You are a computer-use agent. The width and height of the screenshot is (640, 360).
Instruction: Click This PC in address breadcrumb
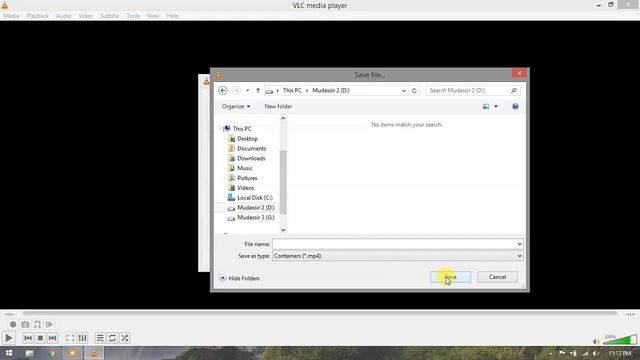(292, 91)
